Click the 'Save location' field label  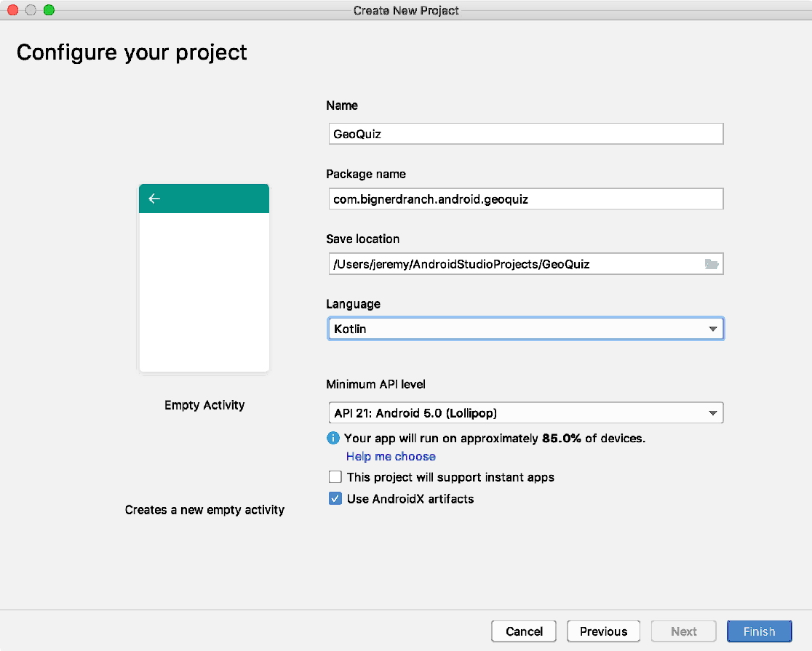point(362,239)
